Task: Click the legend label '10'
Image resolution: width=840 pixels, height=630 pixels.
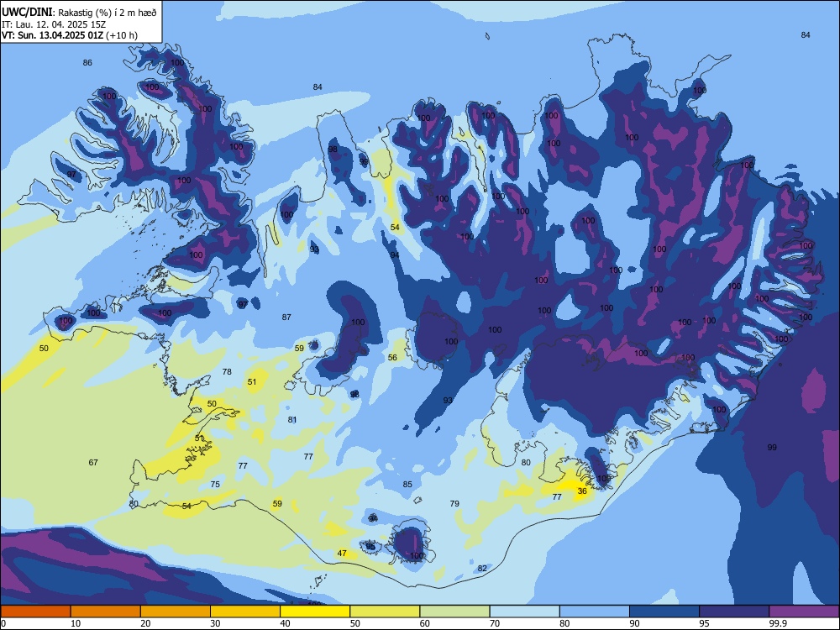Action: click(76, 623)
